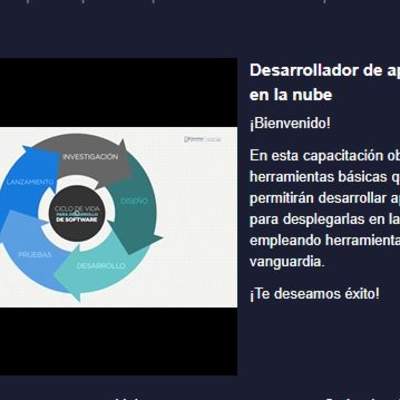Click the 'En esta capacitación' paragraph text
This screenshot has width=400, height=400.
[x=325, y=209]
